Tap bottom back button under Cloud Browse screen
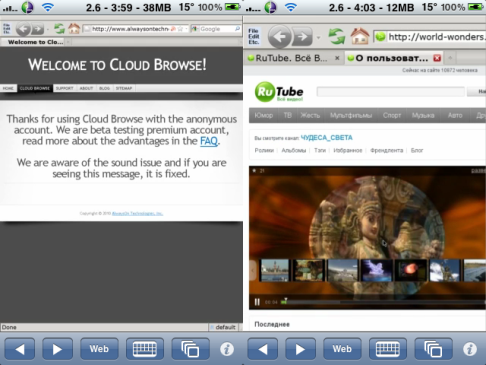This screenshot has height=365, width=486. pyautogui.click(x=20, y=349)
